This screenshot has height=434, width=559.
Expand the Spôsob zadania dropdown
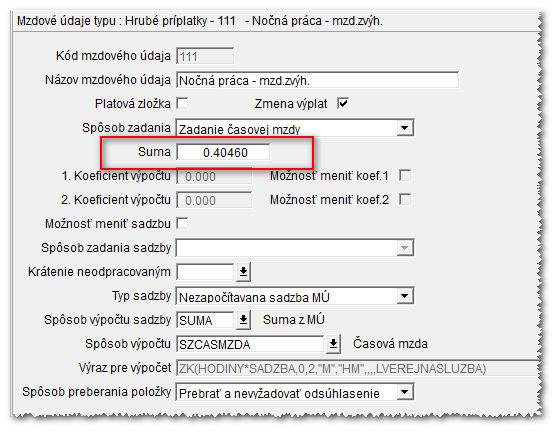tap(405, 128)
